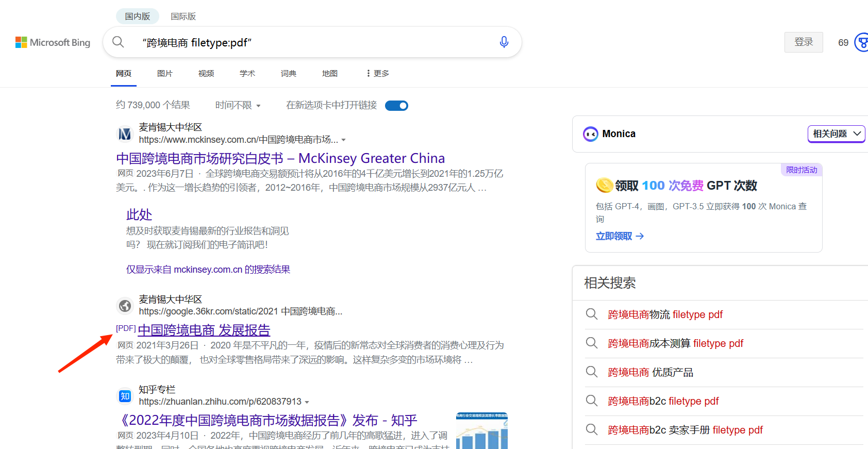Click the https://www.mckinsey.com.cn URL text
Viewport: 868px width, 449px height.
point(239,140)
